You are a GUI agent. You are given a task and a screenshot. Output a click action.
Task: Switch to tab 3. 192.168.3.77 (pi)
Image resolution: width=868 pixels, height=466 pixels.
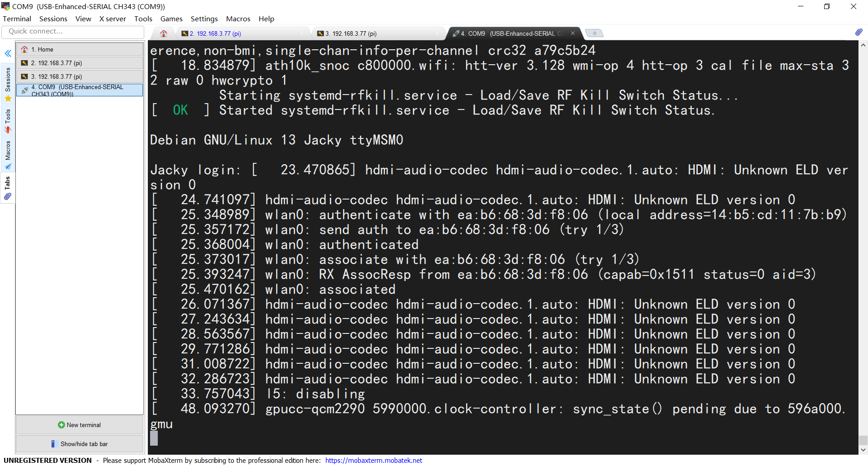coord(378,33)
